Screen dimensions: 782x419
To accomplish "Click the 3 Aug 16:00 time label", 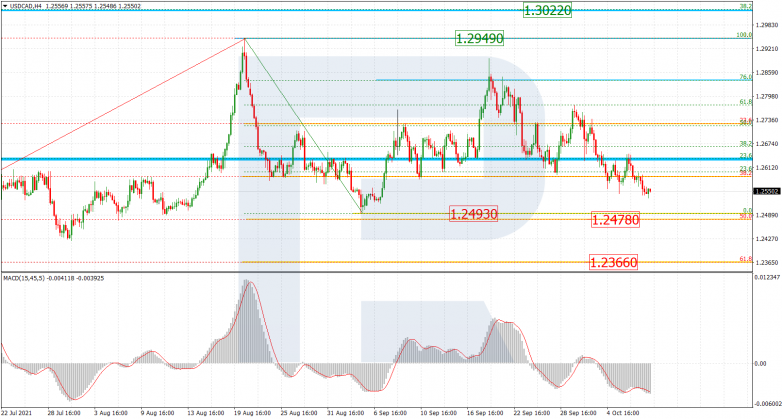I will click(110, 414).
